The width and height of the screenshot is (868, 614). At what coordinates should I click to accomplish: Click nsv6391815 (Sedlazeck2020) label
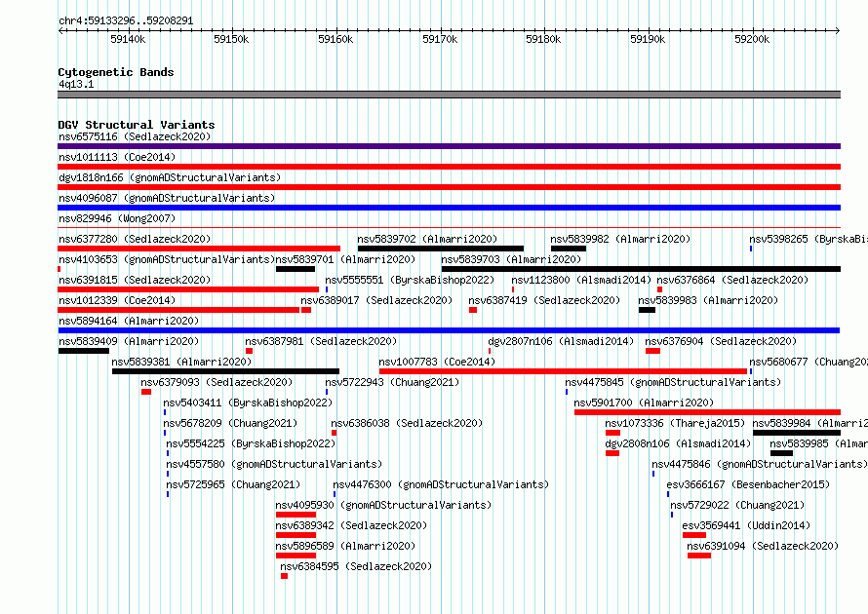tap(135, 280)
